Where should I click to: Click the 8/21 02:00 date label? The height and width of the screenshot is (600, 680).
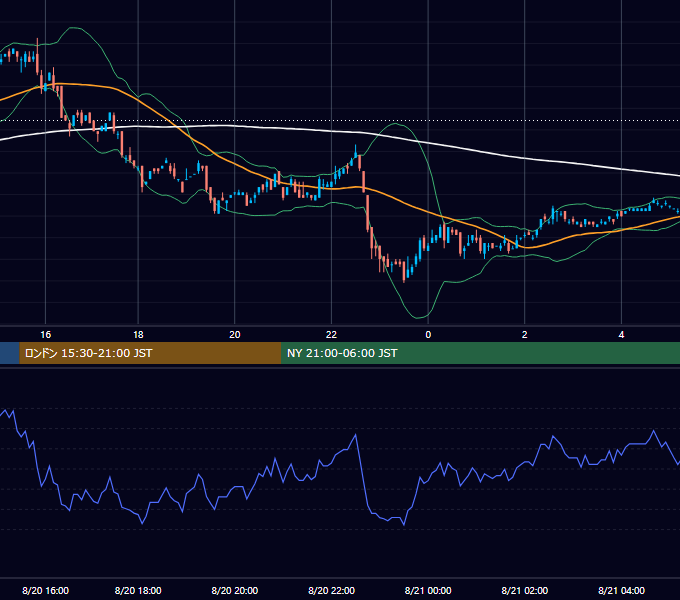[x=525, y=590]
